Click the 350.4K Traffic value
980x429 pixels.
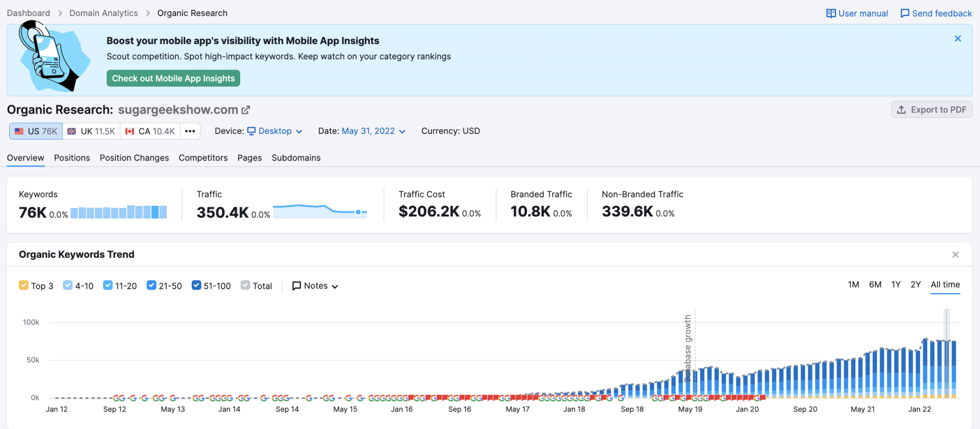[223, 213]
